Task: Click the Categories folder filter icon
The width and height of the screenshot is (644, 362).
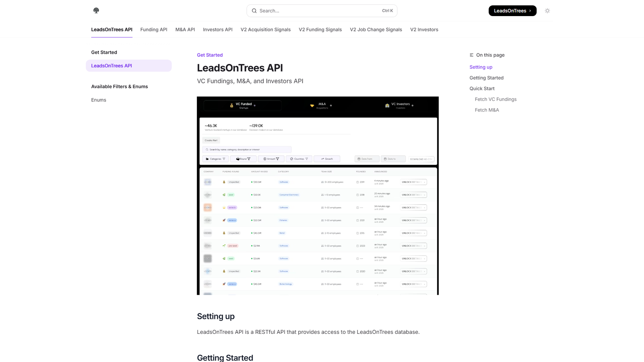Action: 207,158
